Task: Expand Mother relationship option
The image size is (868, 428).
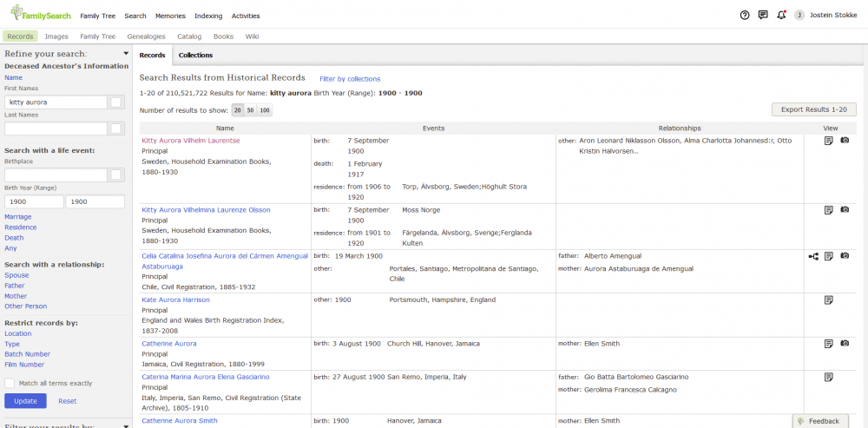Action: pyautogui.click(x=16, y=296)
